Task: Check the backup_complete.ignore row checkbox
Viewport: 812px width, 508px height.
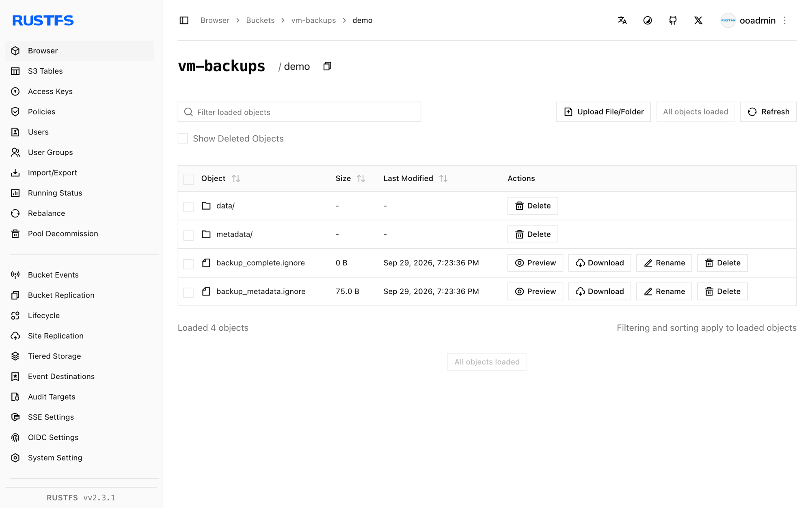Action: [188, 264]
